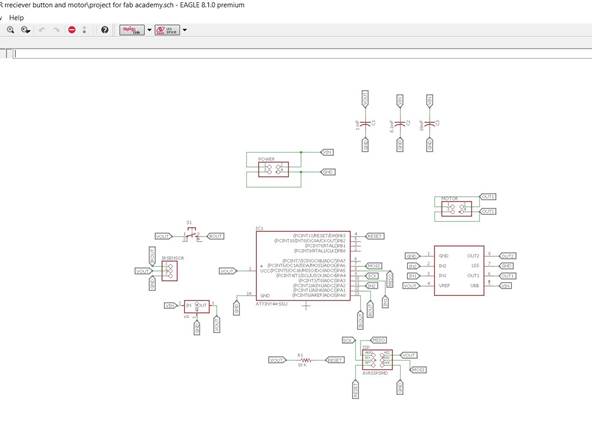Redo the last undone action
The width and height of the screenshot is (592, 426).
(x=56, y=30)
